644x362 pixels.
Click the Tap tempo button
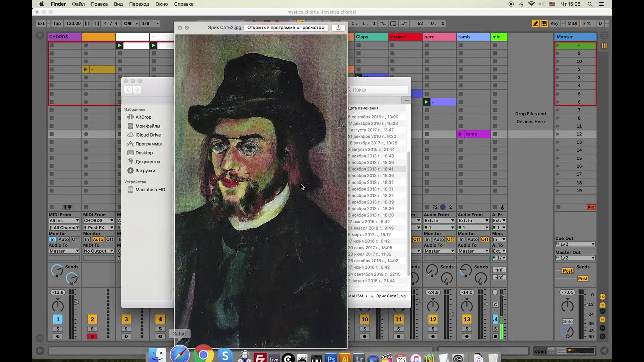pos(57,23)
